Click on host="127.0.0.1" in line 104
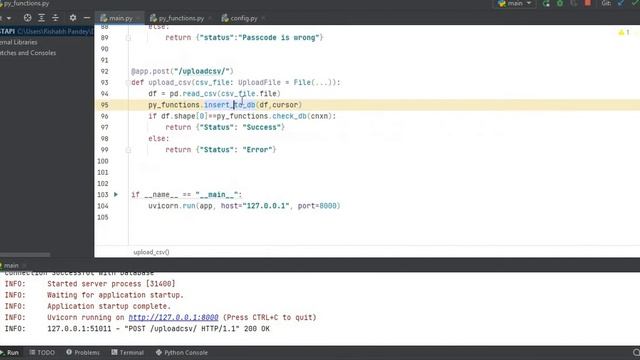Viewport: 640px width, 360px height. (255, 206)
